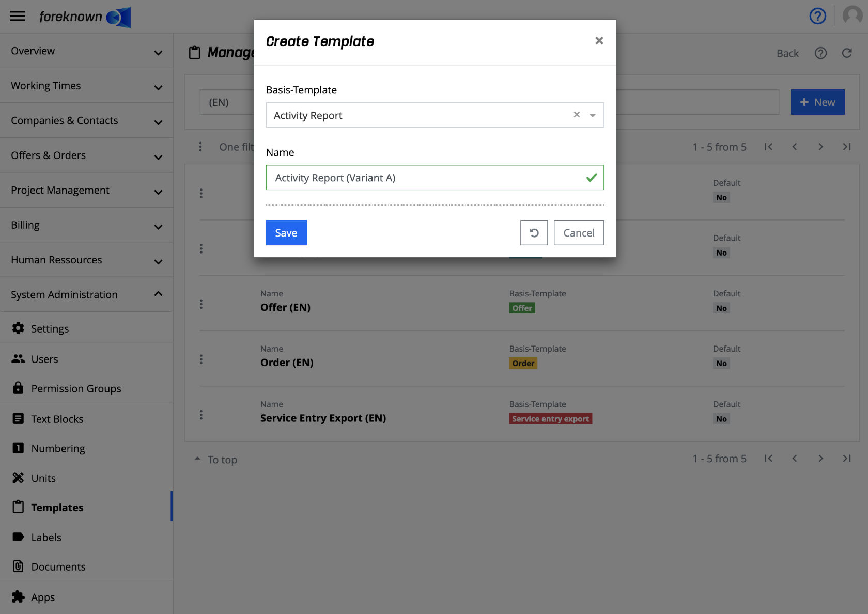Open Labels page
This screenshot has height=614, width=868.
86,537
